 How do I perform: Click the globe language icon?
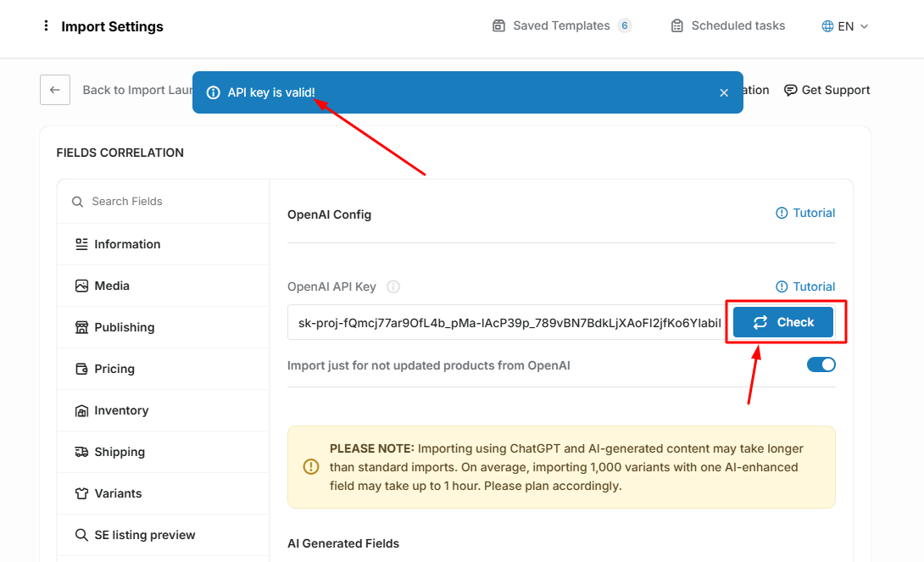[827, 26]
